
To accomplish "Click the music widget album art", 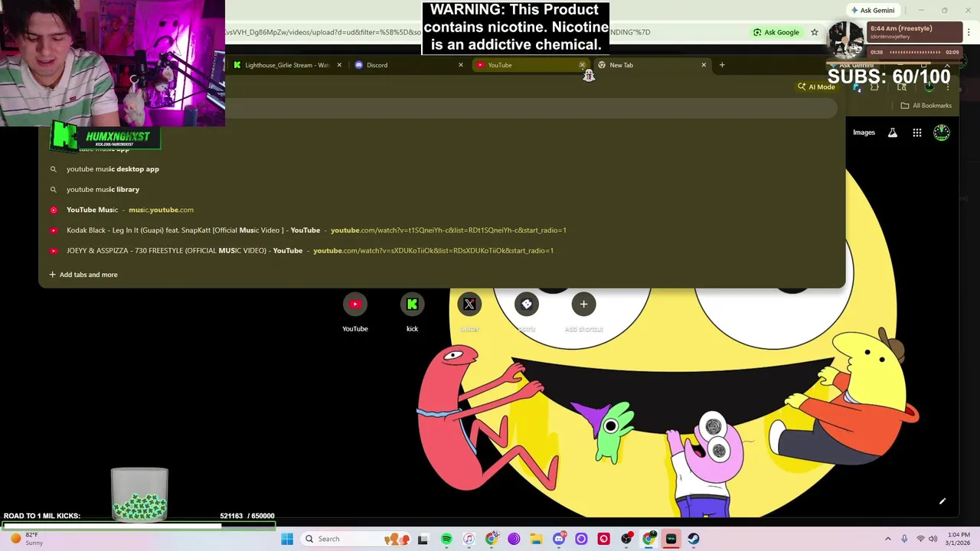I will click(x=846, y=40).
